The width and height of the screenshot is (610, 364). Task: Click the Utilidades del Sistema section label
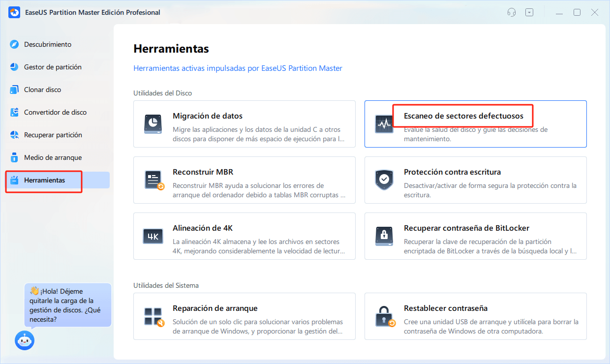166,285
